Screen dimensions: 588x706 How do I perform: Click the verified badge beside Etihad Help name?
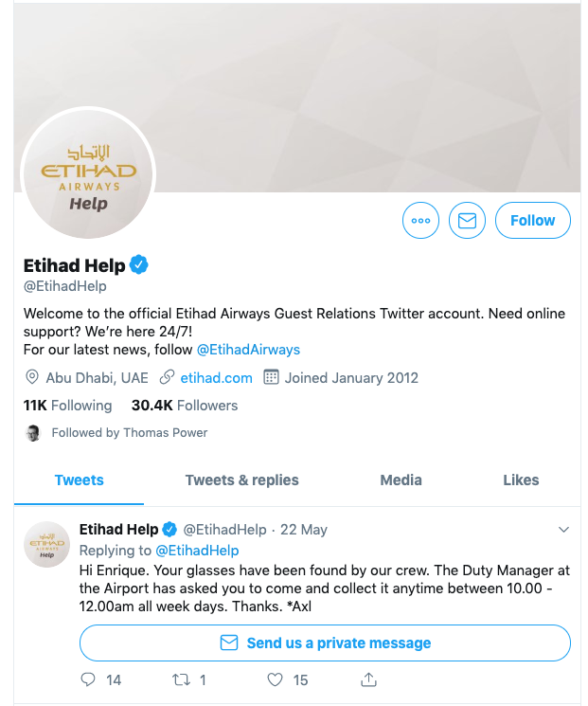tap(139, 264)
